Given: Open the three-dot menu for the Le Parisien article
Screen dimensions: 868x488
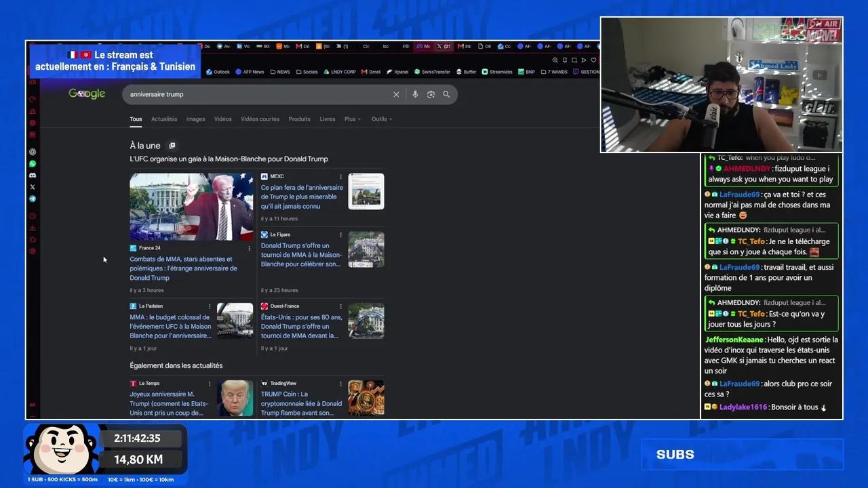Looking at the screenshot, I should [210, 306].
